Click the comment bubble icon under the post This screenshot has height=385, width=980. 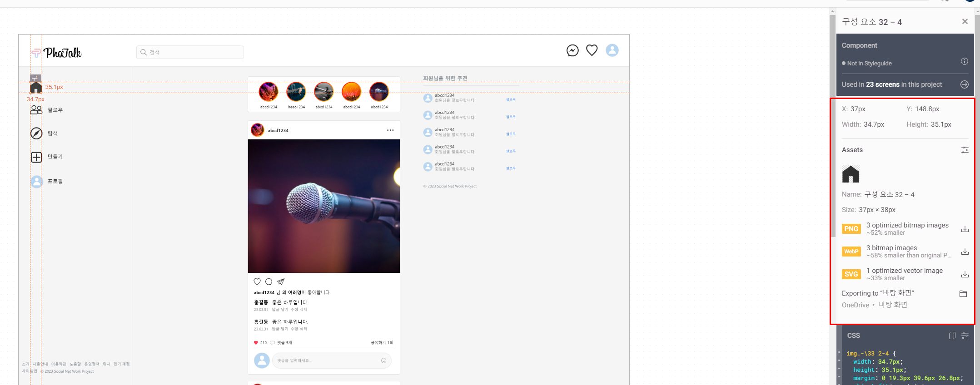click(269, 281)
